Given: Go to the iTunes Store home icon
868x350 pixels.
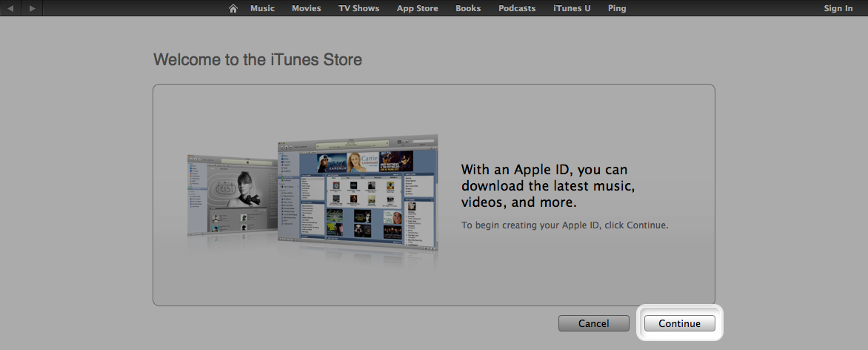Looking at the screenshot, I should tap(233, 9).
